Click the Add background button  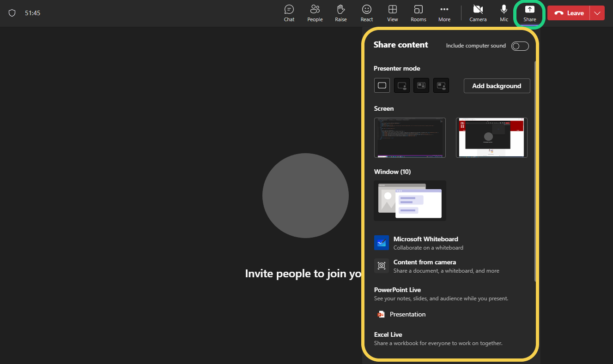[x=497, y=86]
